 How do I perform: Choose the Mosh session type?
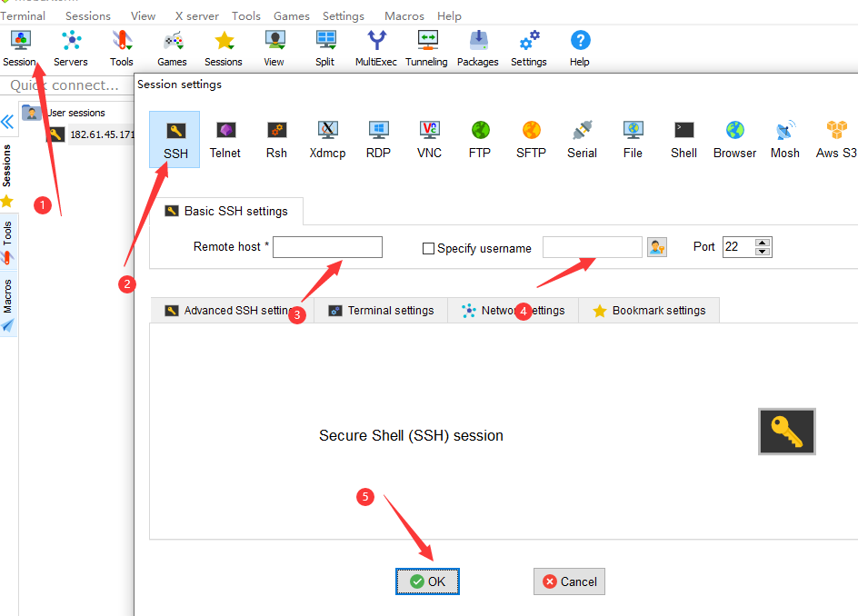coord(785,140)
